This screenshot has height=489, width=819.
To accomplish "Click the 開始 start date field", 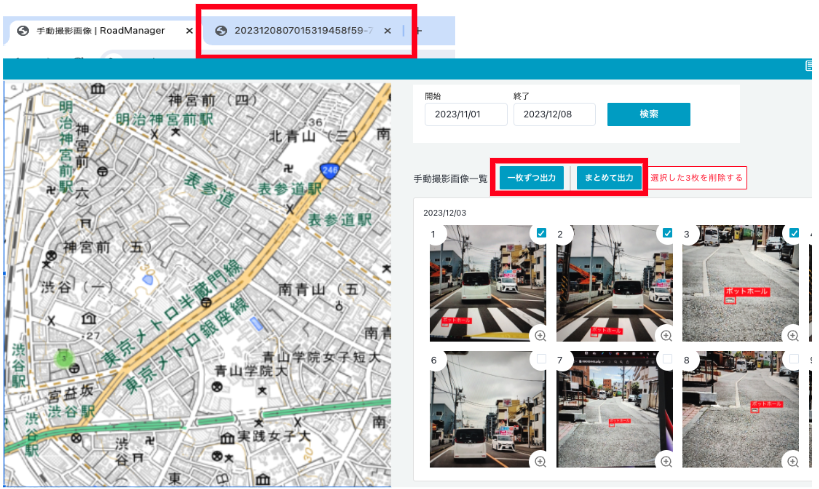I will 466,115.
